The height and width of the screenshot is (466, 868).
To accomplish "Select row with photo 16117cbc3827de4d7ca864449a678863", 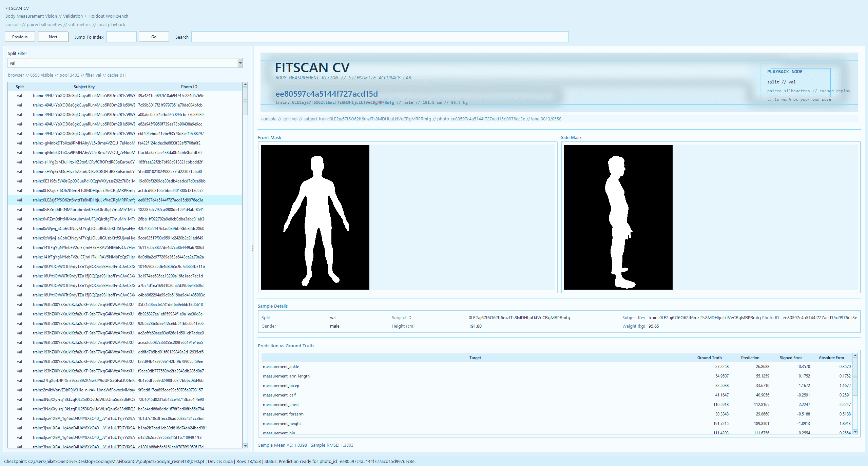I will click(x=125, y=248).
